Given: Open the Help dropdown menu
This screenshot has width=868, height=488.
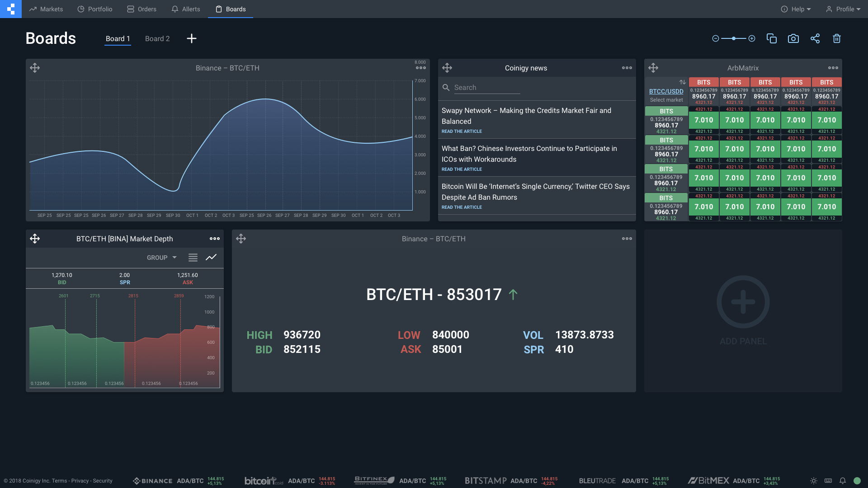Looking at the screenshot, I should tap(796, 9).
